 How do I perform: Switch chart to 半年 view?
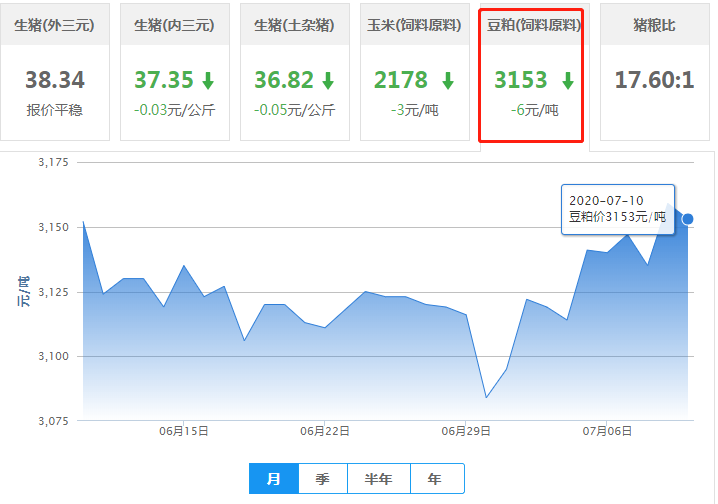[x=379, y=479]
